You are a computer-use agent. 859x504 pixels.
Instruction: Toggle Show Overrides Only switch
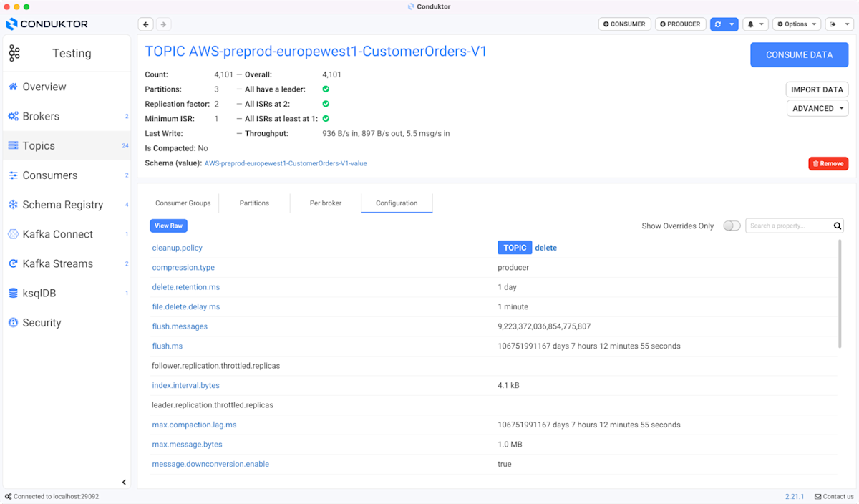tap(732, 226)
